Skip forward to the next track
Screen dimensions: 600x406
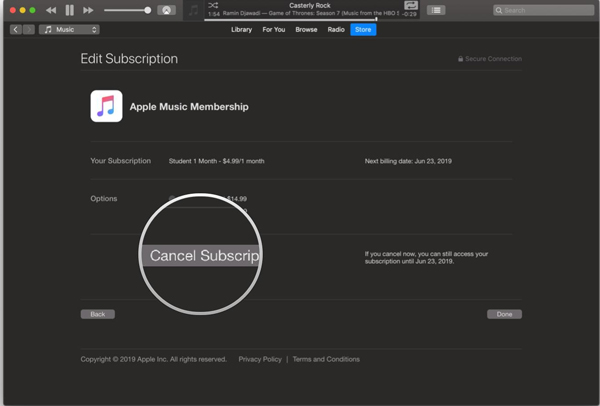click(x=88, y=10)
